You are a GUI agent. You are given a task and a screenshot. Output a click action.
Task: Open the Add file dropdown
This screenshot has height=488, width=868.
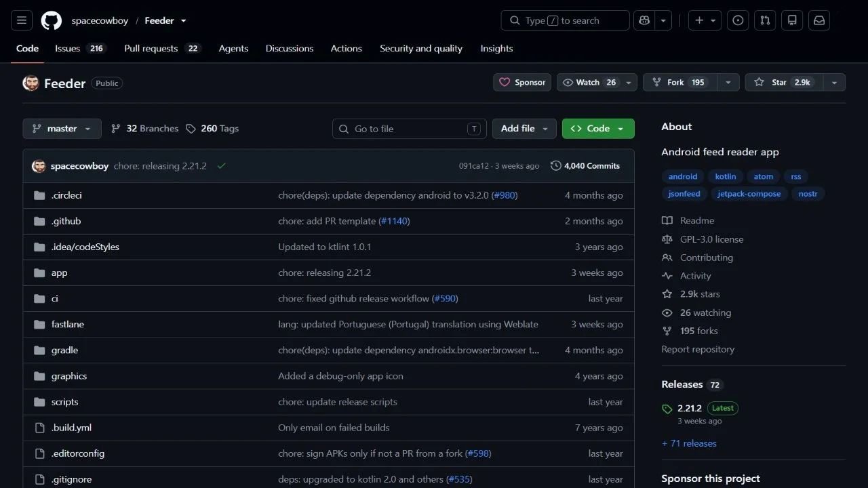tap(525, 128)
